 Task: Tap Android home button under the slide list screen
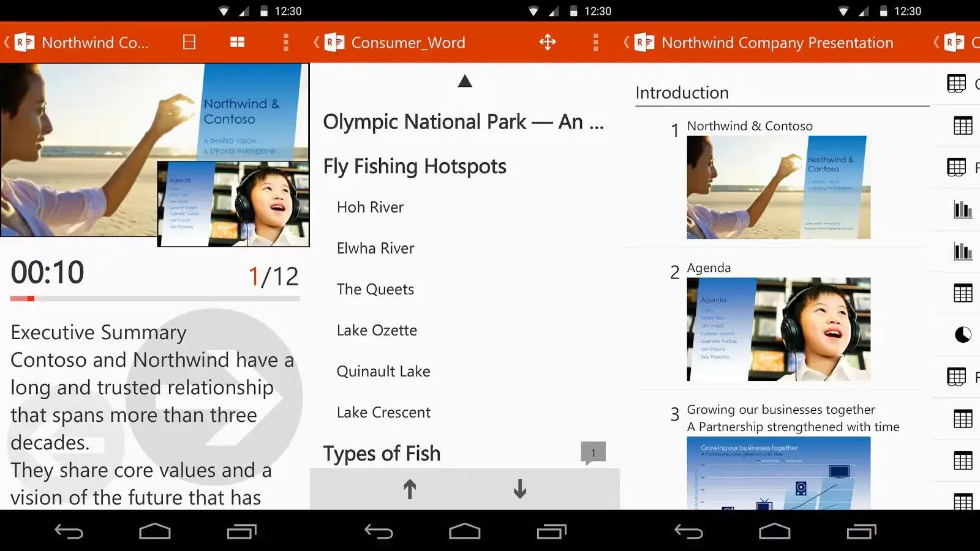(x=775, y=531)
